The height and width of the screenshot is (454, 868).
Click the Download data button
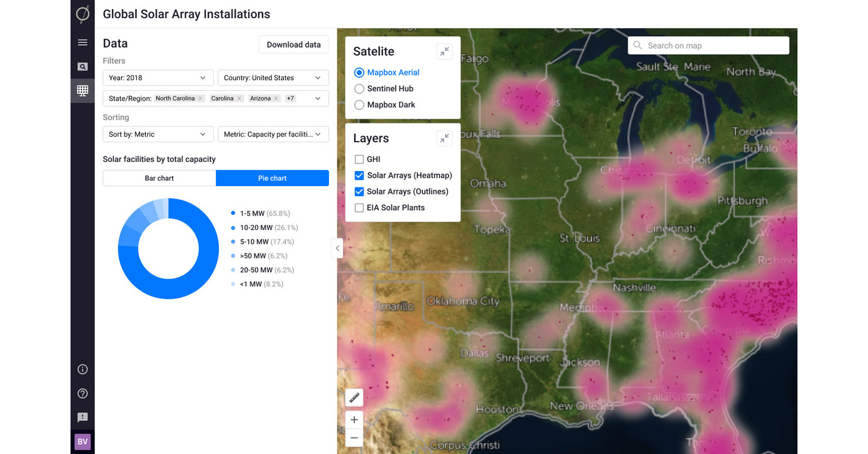click(x=294, y=45)
